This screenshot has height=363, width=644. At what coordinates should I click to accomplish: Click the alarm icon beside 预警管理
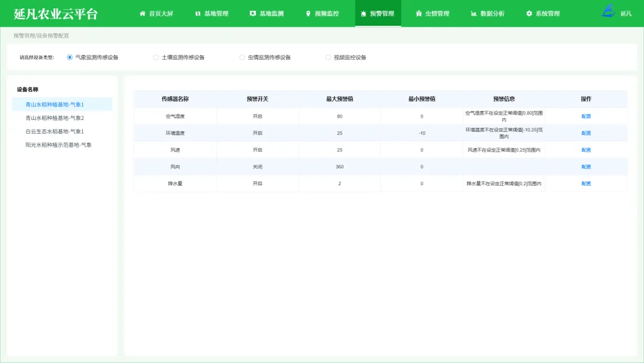364,14
